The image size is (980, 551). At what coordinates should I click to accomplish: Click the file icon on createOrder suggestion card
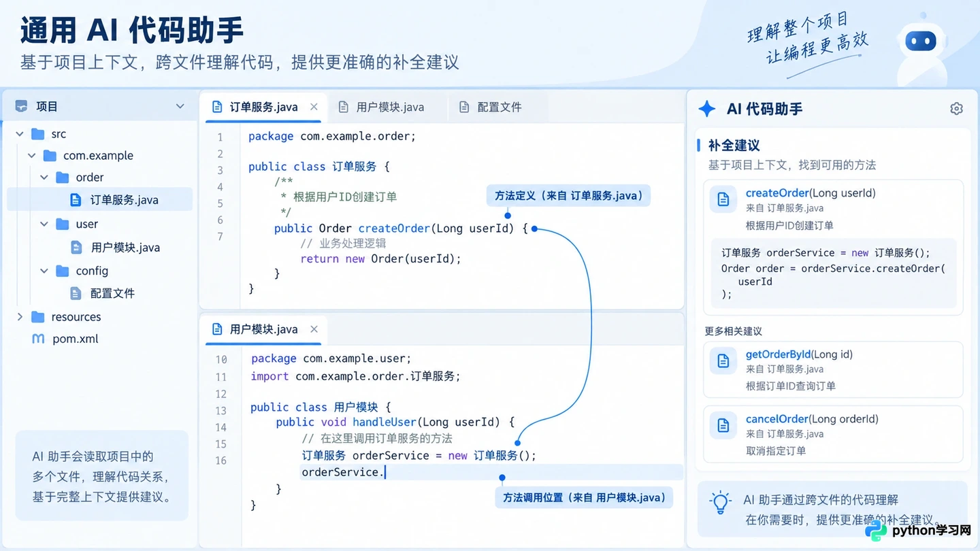[x=723, y=199]
